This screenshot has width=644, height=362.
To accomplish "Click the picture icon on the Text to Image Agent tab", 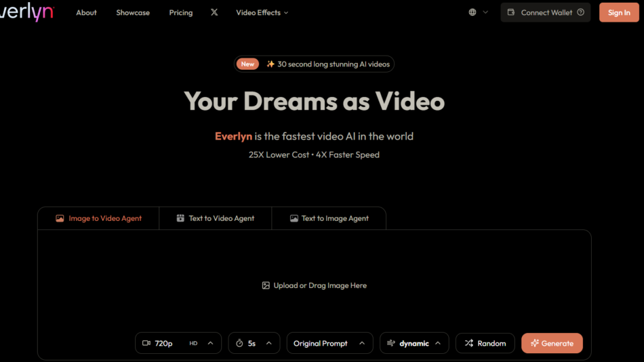I will pyautogui.click(x=294, y=218).
